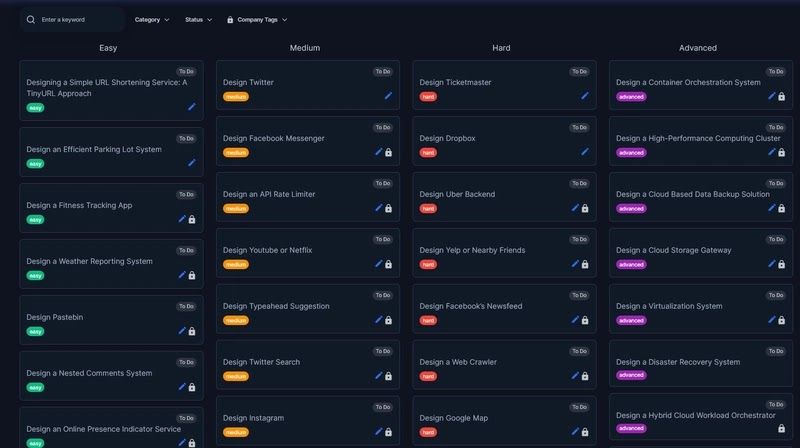This screenshot has height=448, width=800.
Task: Click the lock icon on Cloud Storage Gateway card
Action: pos(781,264)
